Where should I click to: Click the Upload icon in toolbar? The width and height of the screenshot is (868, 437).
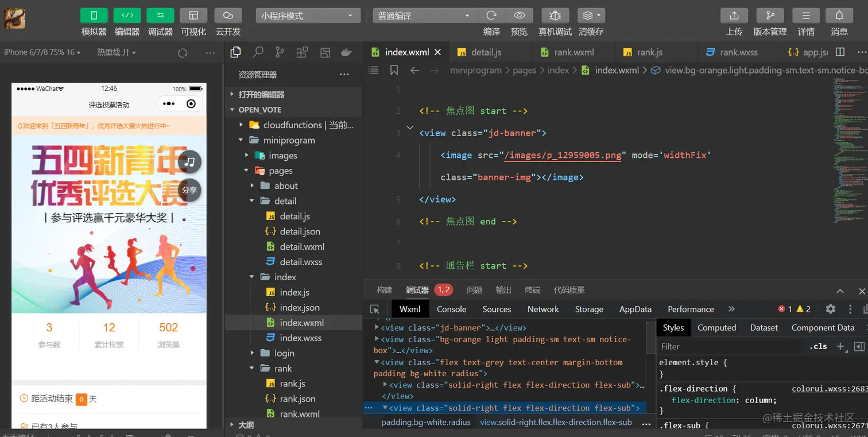pos(734,16)
